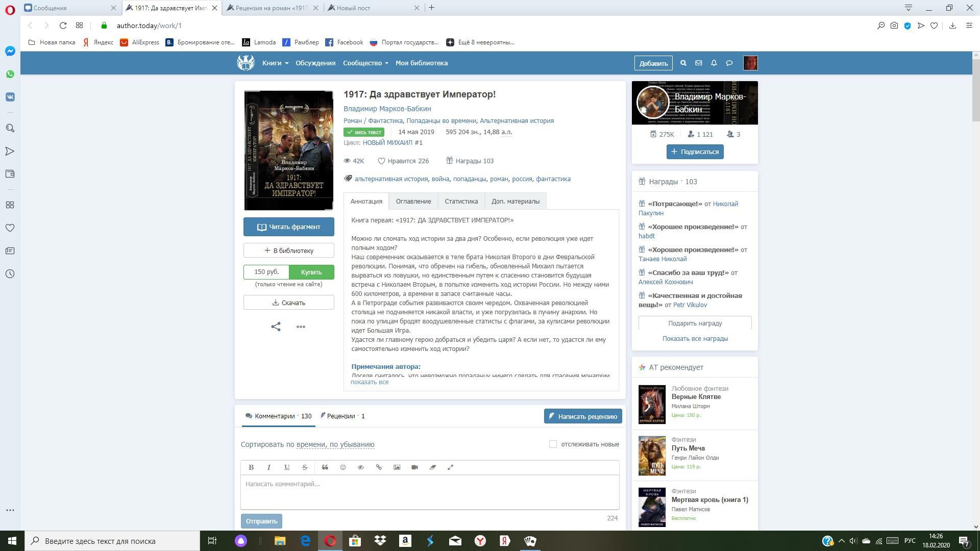The width and height of the screenshot is (980, 551).
Task: Insert emoji via the smiley icon
Action: [x=343, y=467]
